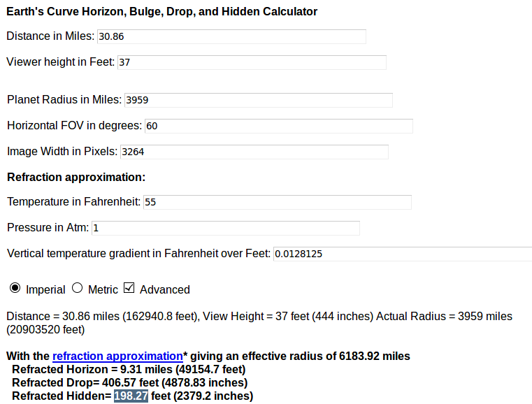The image size is (532, 404).
Task: Select the Planet Radius in Miles box
Action: (257, 100)
